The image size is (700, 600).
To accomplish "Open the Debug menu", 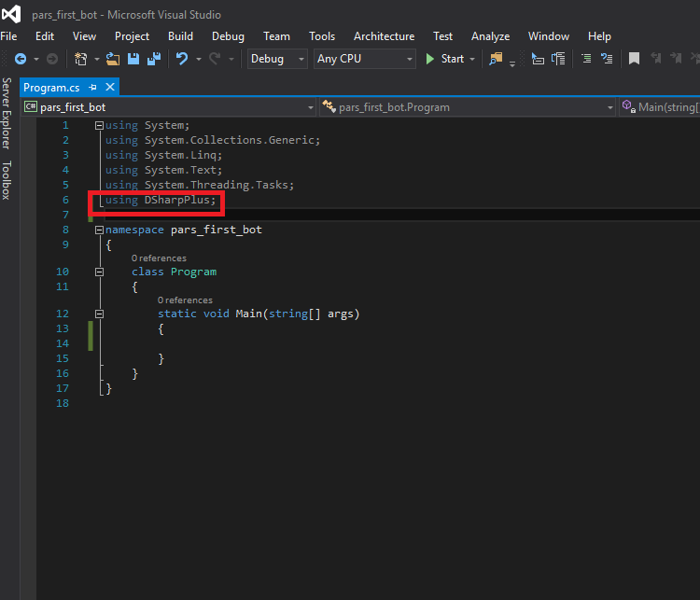I will point(228,36).
